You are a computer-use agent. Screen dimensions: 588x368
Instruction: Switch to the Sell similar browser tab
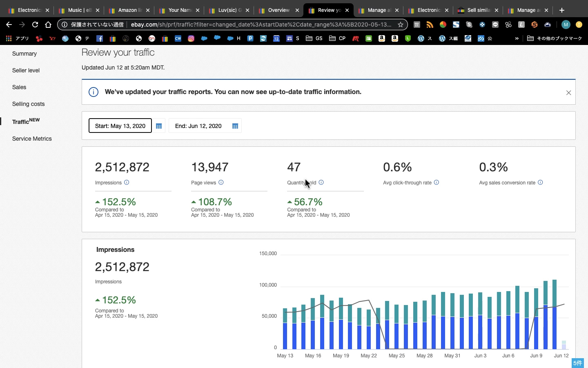[478, 10]
